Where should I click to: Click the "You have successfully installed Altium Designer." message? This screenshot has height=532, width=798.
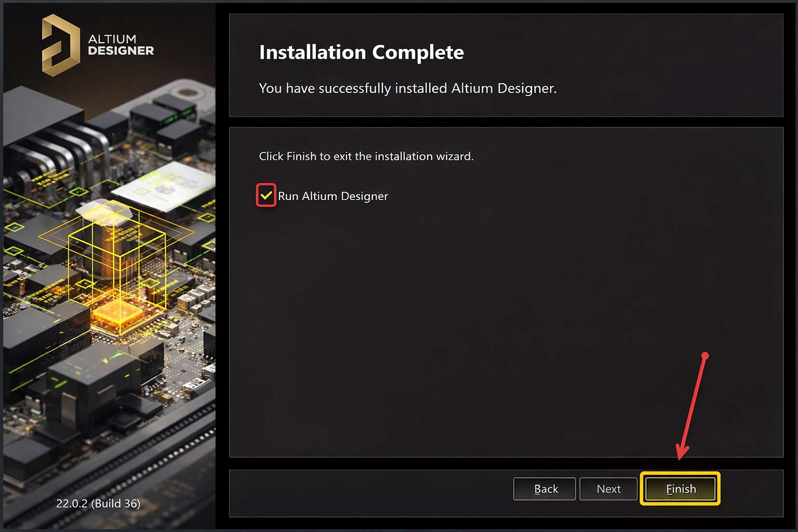[408, 88]
